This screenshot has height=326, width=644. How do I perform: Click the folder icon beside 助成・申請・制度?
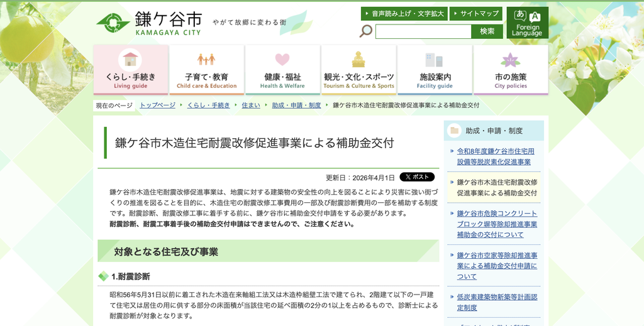point(454,131)
